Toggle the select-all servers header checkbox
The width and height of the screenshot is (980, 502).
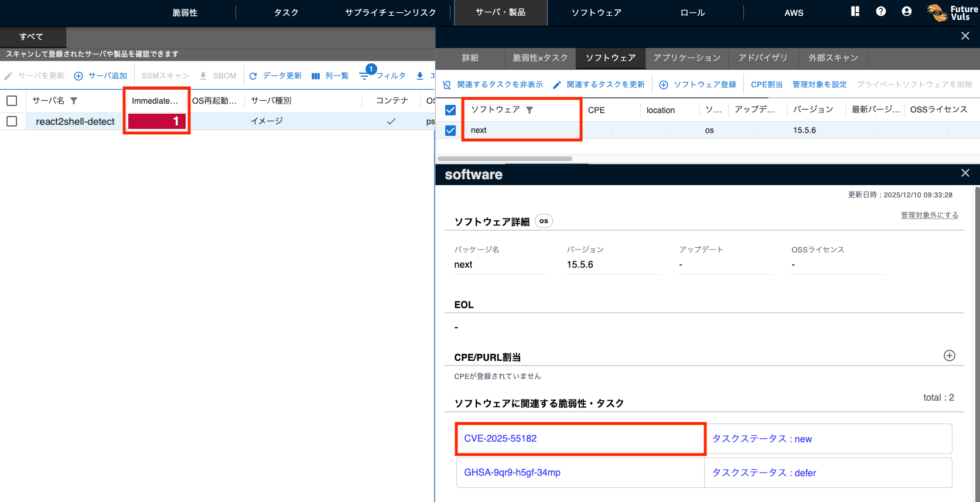pyautogui.click(x=12, y=101)
